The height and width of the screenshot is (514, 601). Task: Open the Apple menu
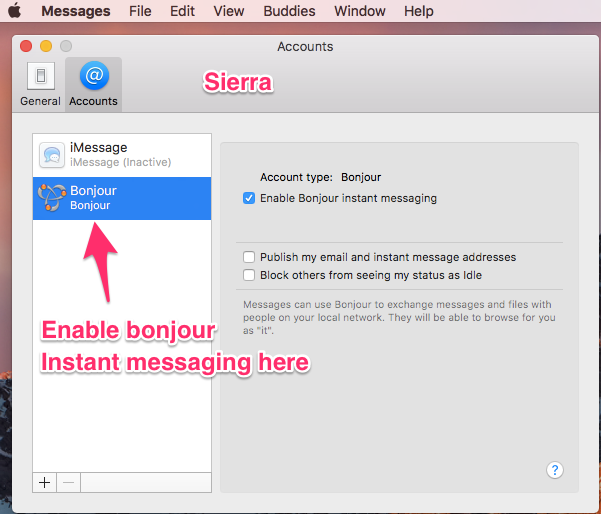point(15,10)
